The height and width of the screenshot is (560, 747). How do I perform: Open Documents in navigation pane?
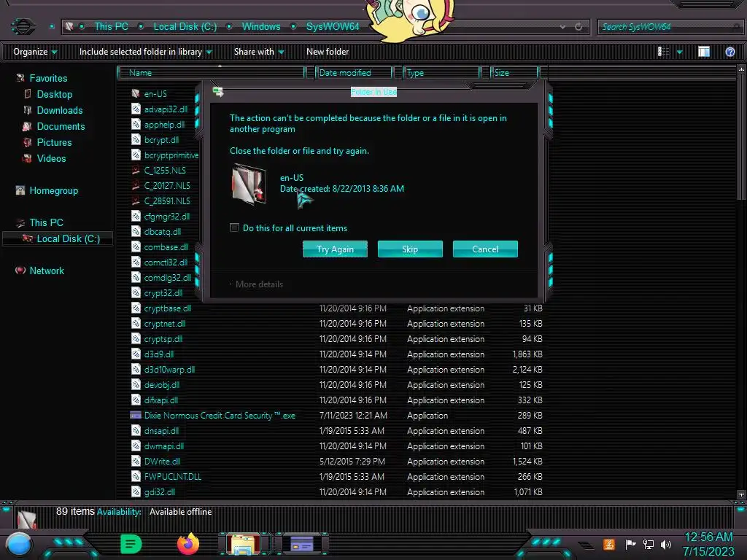(x=61, y=127)
